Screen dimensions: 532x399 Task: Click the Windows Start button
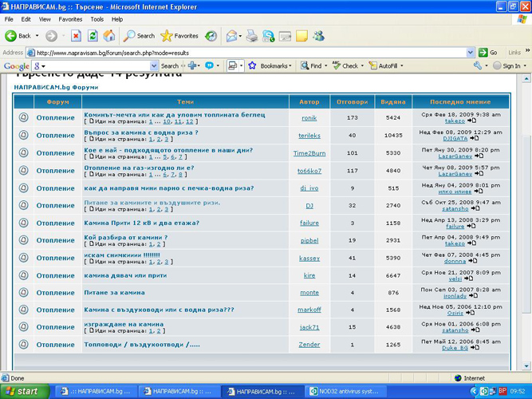tap(22, 391)
